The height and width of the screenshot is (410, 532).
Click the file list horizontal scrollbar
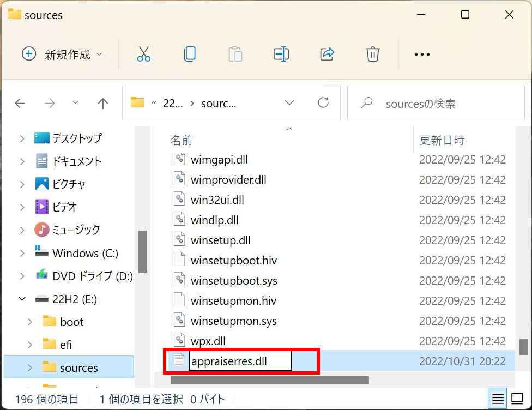[x=270, y=379]
